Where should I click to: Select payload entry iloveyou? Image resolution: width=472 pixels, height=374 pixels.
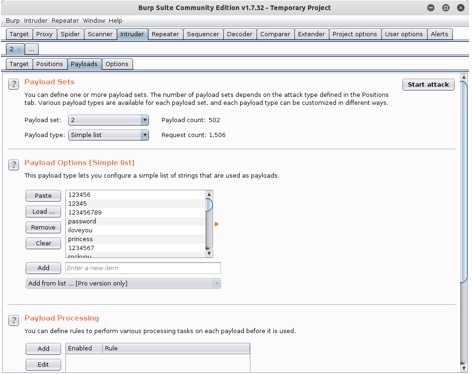pos(135,230)
